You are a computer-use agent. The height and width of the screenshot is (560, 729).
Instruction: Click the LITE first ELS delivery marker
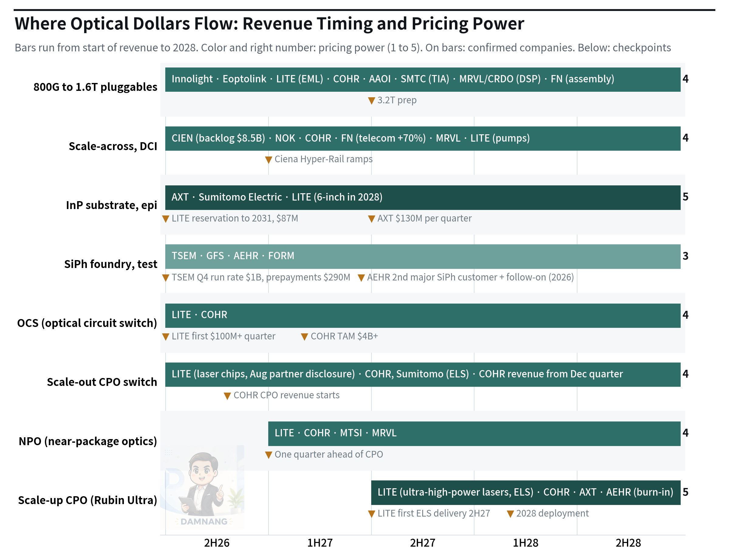point(371,514)
